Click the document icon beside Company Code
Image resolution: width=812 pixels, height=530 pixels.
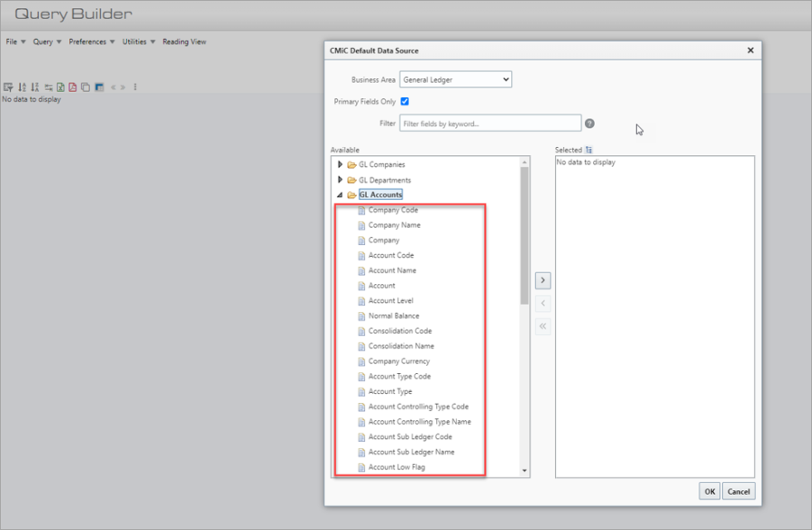coord(361,210)
